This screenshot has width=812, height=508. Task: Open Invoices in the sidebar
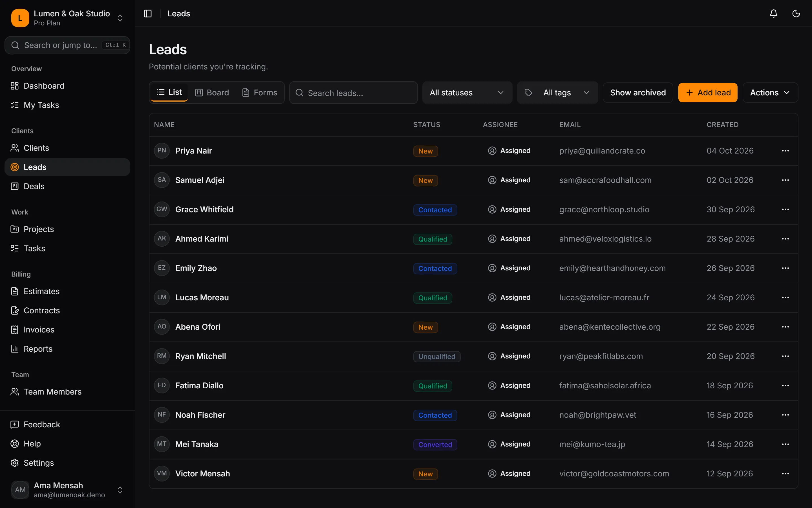click(67, 330)
